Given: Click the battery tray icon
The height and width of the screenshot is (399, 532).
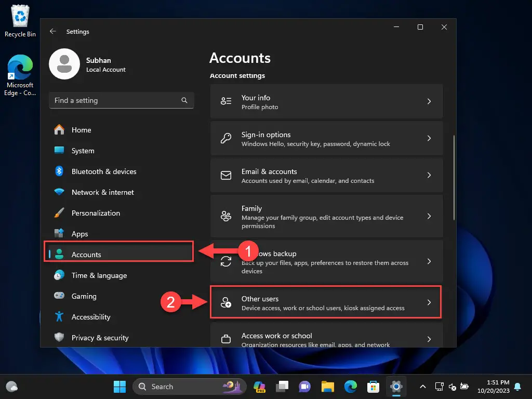Looking at the screenshot, I should [464, 386].
